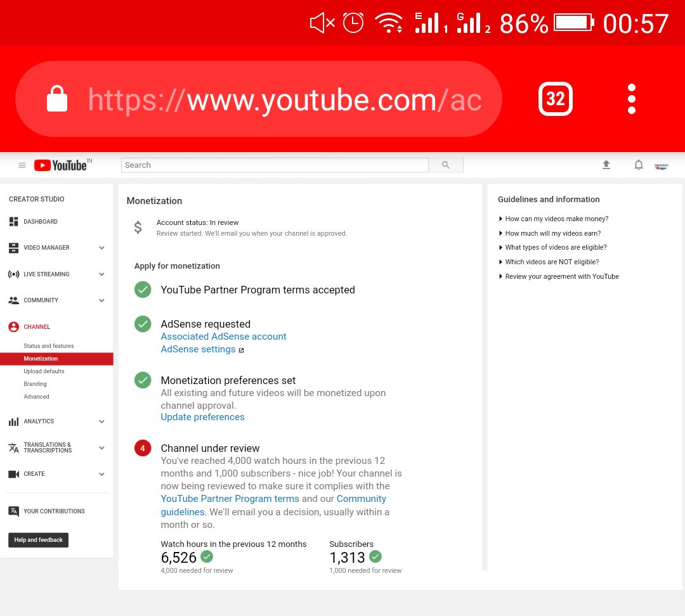Click the Your Contributions icon
This screenshot has height=616, width=685.
(13, 511)
